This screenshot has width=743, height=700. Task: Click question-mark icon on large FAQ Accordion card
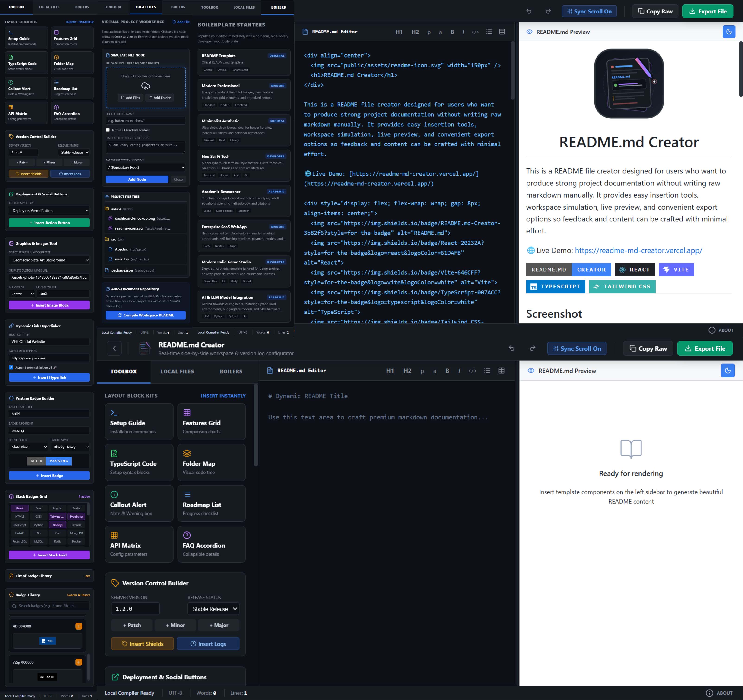(187, 535)
